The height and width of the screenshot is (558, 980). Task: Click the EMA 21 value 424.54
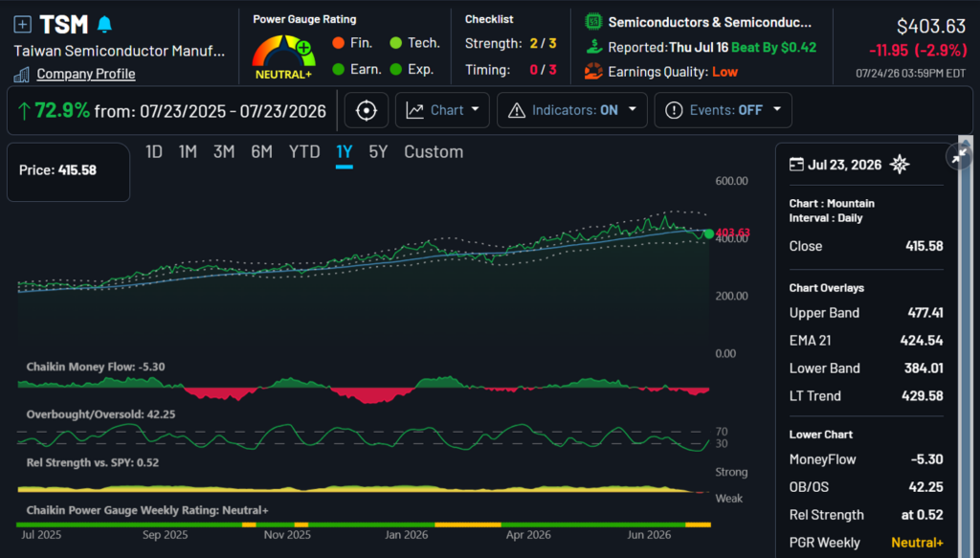922,341
